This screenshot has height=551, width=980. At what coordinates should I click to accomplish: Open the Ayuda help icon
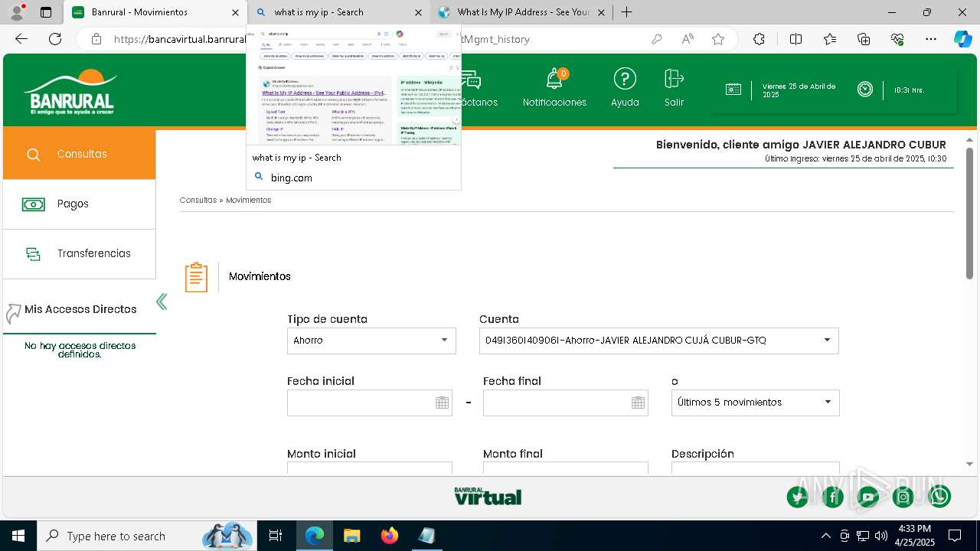tap(625, 79)
